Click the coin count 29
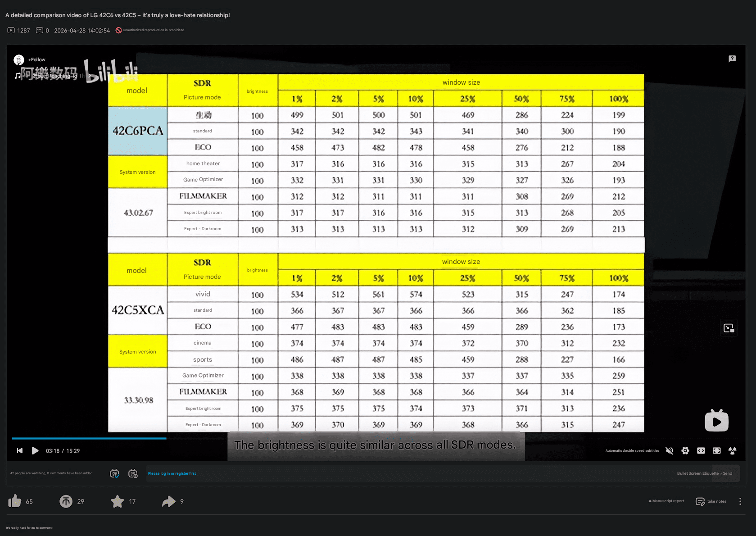 (x=81, y=501)
